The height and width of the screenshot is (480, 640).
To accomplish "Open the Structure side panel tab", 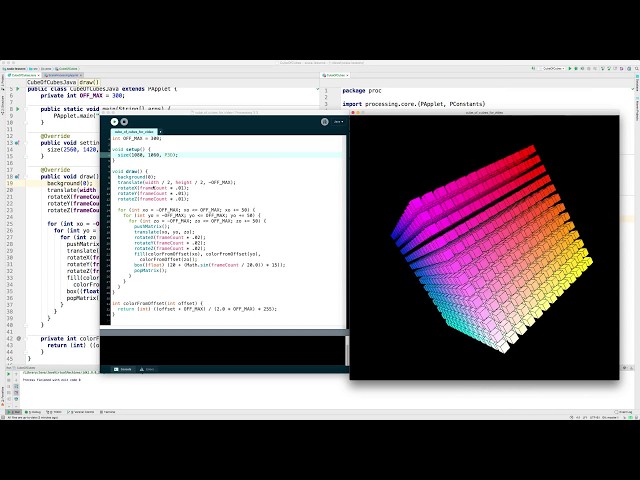I will 2,103.
